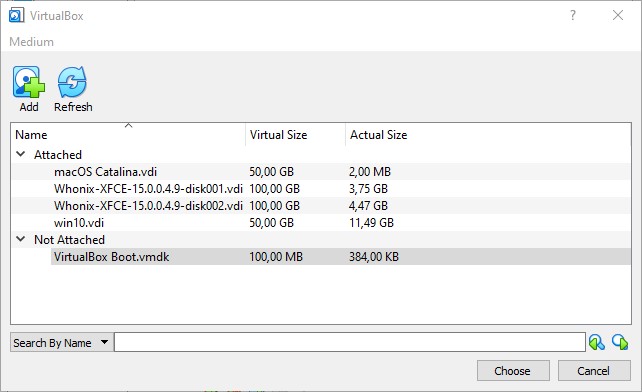This screenshot has width=642, height=392.
Task: Click disk002.vdi's 100,00 GB virtual size
Action: 274,206
